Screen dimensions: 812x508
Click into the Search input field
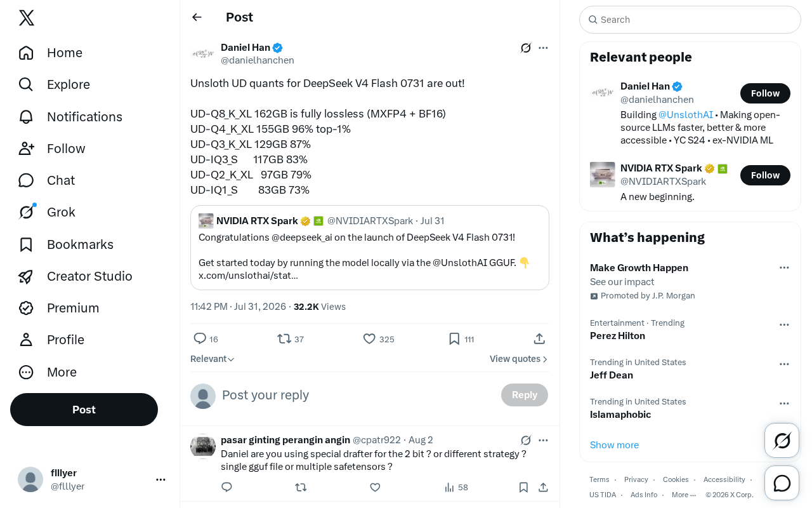click(690, 20)
